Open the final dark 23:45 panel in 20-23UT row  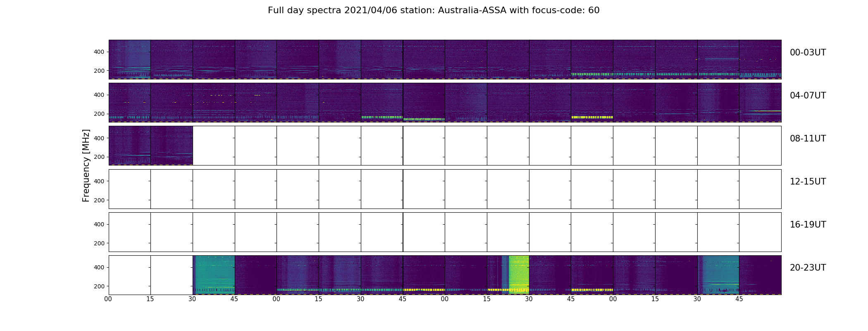click(x=760, y=275)
